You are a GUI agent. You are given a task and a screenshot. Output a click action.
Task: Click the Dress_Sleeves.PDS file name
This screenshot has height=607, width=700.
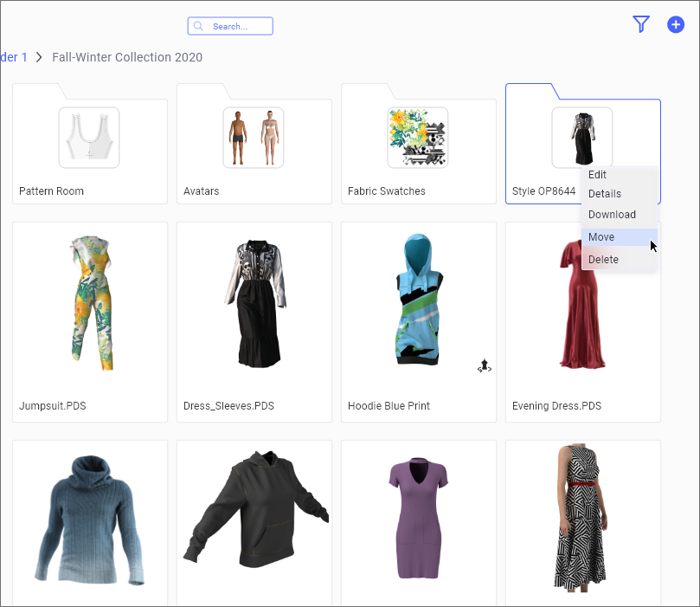[x=228, y=406]
